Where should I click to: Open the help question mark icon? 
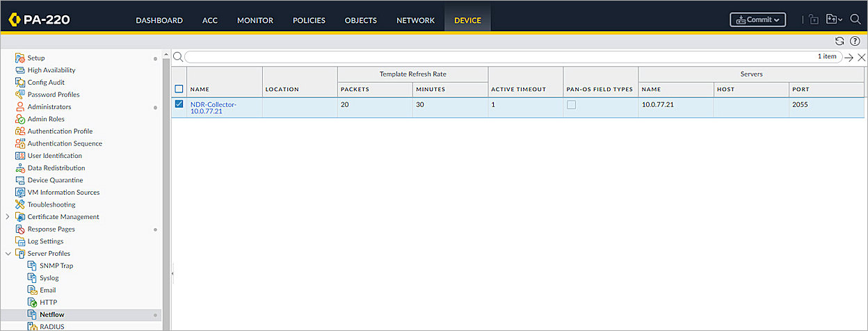click(x=855, y=41)
